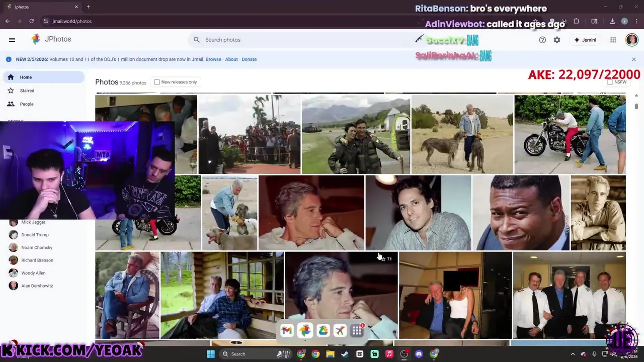Open Steam from the taskbar
The width and height of the screenshot is (644, 362).
tap(345, 354)
